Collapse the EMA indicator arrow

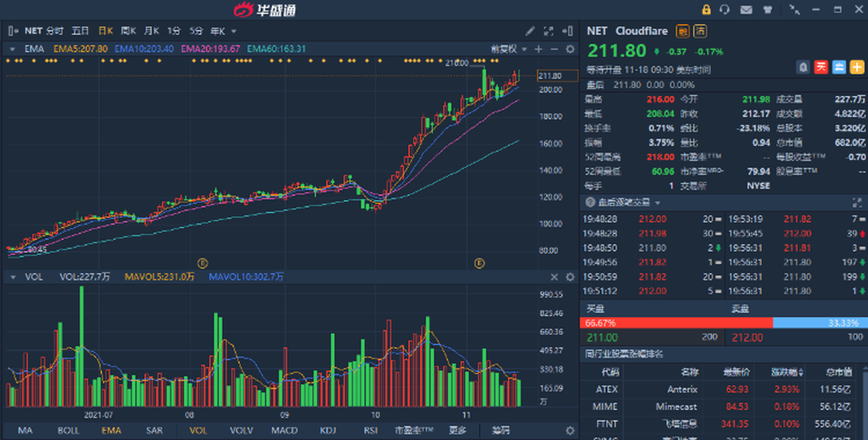13,49
